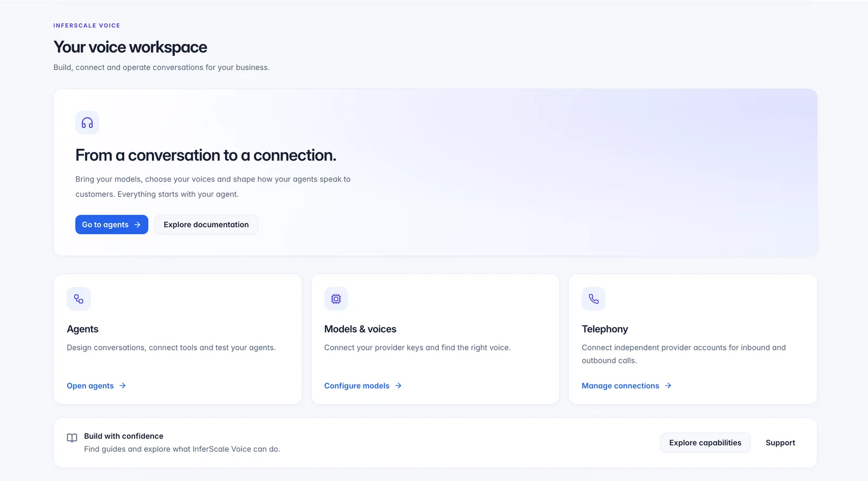Image resolution: width=868 pixels, height=481 pixels.
Task: Click the subtitle 'Build, connect and operate conversations for your business.'
Action: click(x=161, y=67)
